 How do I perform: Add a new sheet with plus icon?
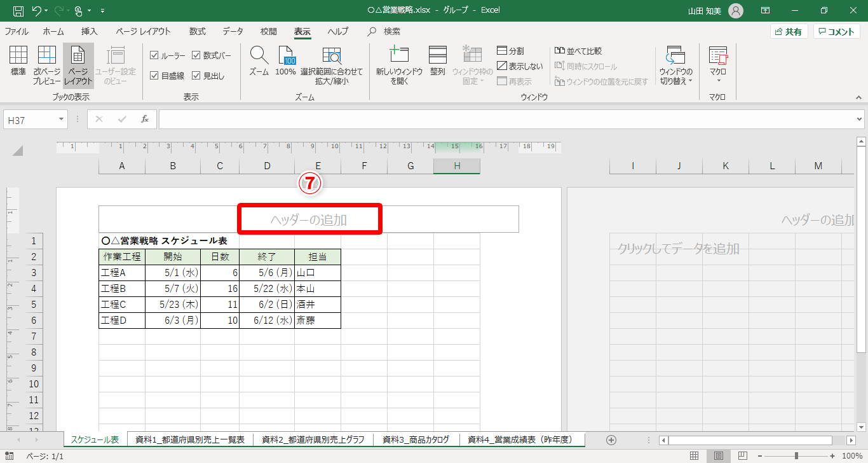coord(611,439)
